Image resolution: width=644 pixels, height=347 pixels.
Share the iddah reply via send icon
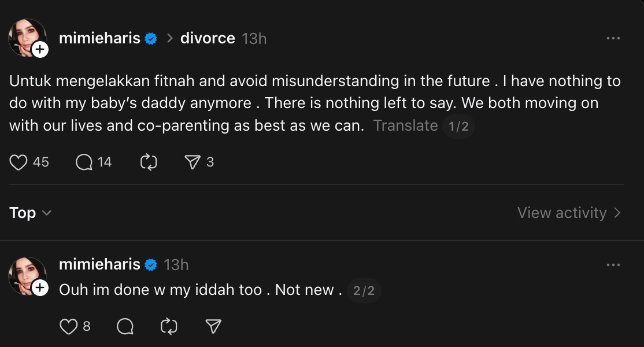(213, 327)
